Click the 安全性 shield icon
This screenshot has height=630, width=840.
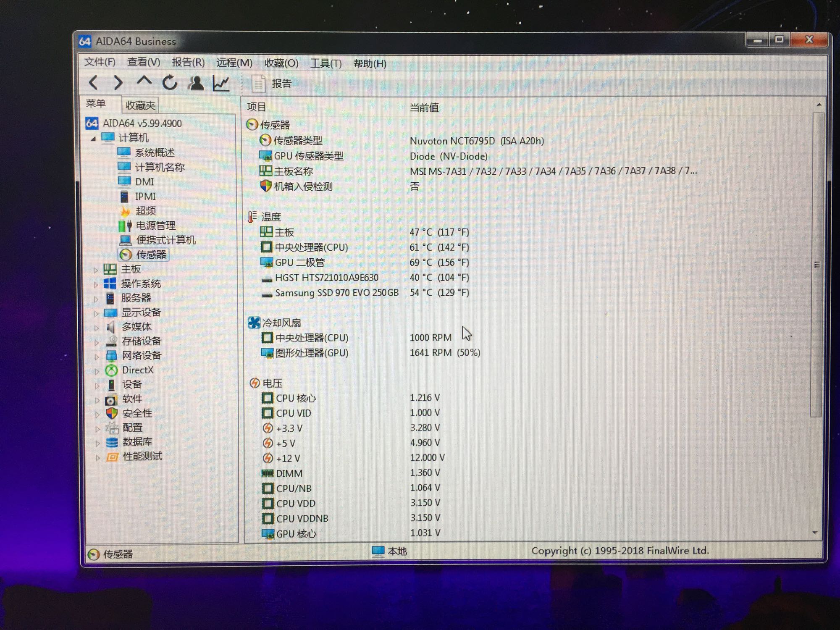[111, 413]
